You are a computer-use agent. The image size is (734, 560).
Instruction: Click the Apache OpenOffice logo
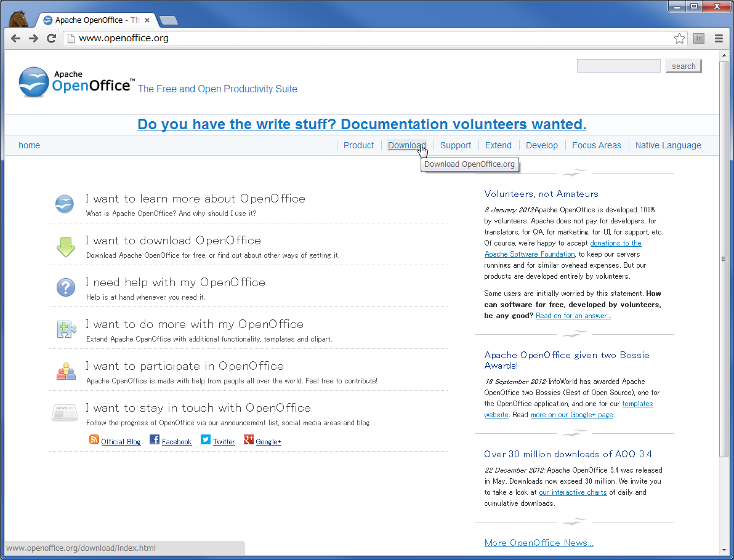tap(77, 82)
